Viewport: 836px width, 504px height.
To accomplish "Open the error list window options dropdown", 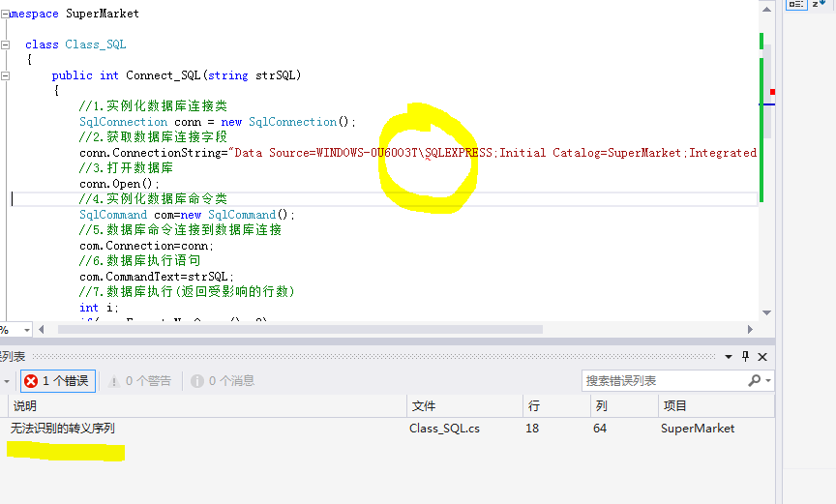I will pyautogui.click(x=729, y=357).
